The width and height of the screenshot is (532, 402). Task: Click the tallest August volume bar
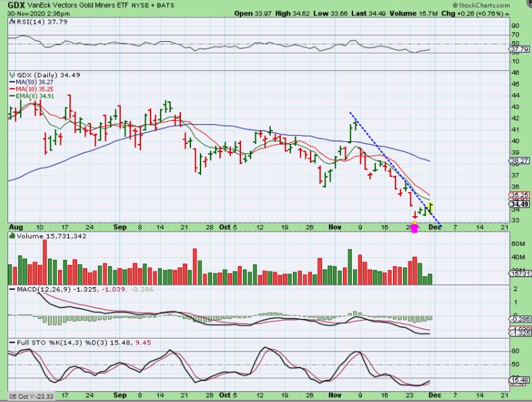[45, 262]
